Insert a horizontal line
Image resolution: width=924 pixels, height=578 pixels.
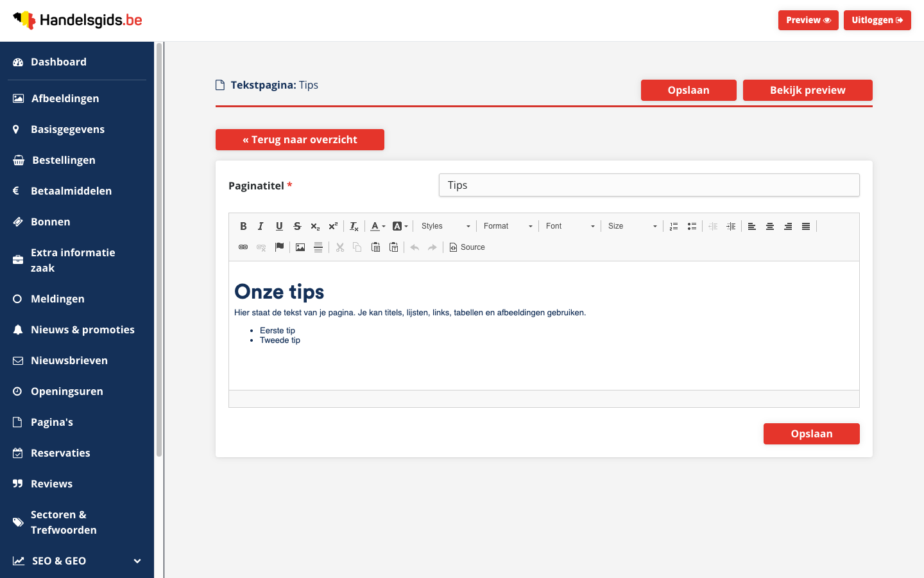318,247
